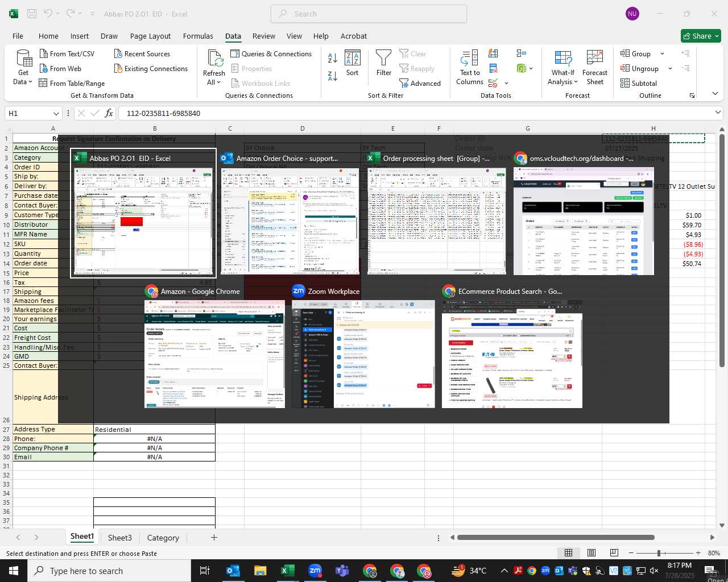Open Consolidate tool

(521, 53)
